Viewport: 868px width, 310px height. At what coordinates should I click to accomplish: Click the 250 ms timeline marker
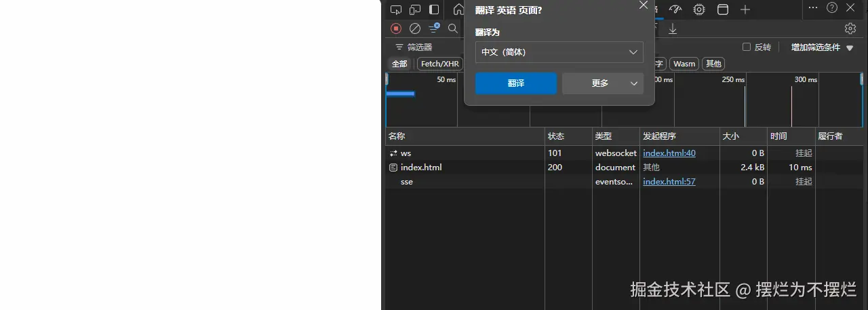[733, 79]
